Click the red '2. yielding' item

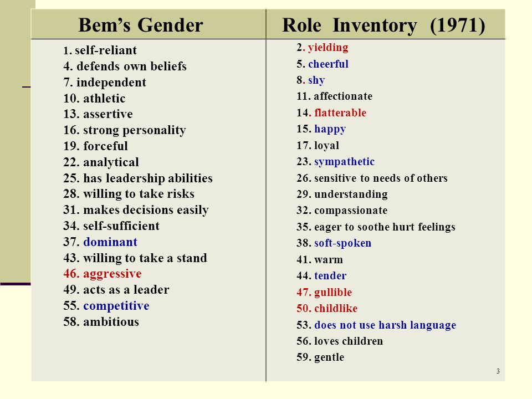coord(323,48)
